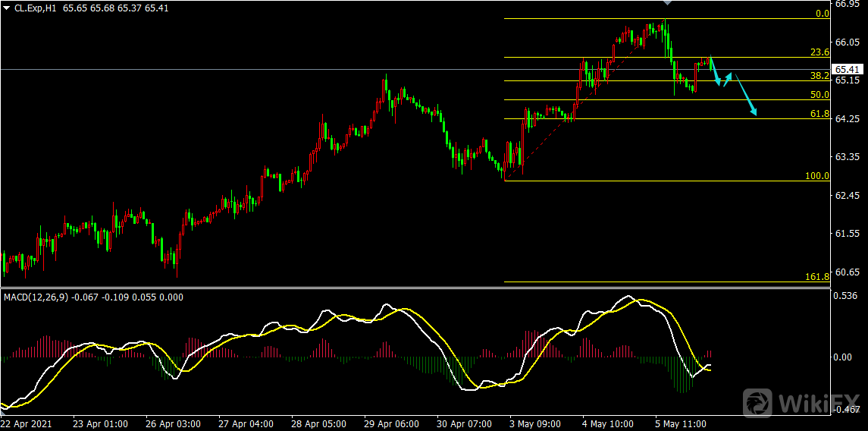This screenshot has height=431, width=868.
Task: Select the Fibonacci 0.0 level label
Action: coord(822,14)
